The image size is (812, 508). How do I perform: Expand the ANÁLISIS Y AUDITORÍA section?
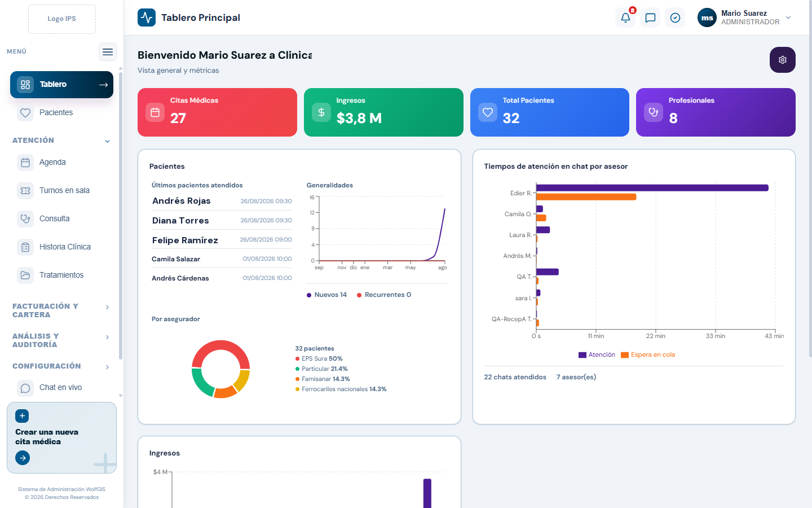[x=61, y=340]
